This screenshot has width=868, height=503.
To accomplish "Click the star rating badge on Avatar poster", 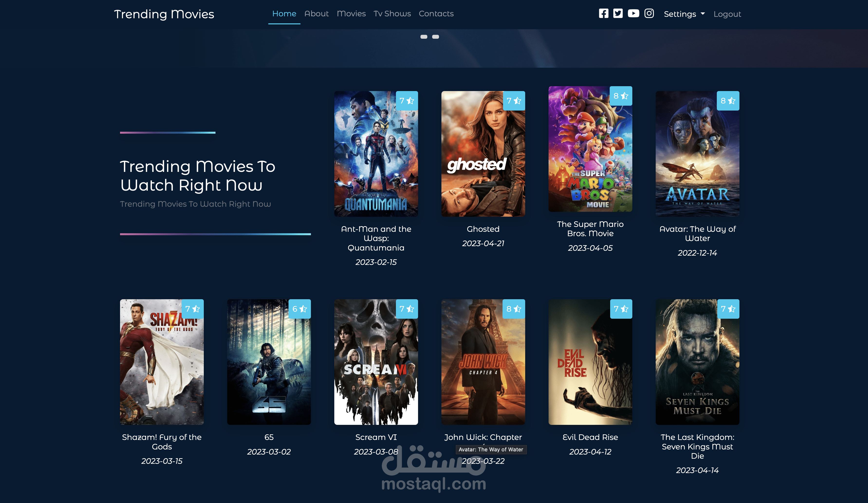I will [x=728, y=101].
